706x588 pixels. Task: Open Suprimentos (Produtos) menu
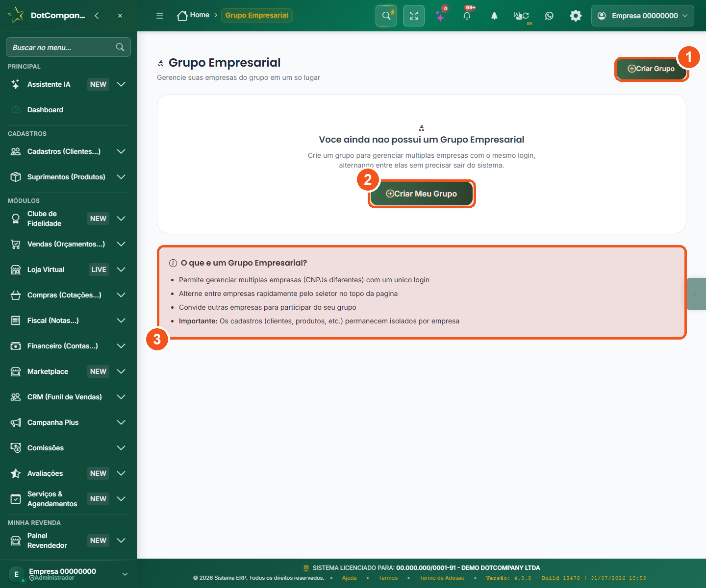tap(68, 177)
